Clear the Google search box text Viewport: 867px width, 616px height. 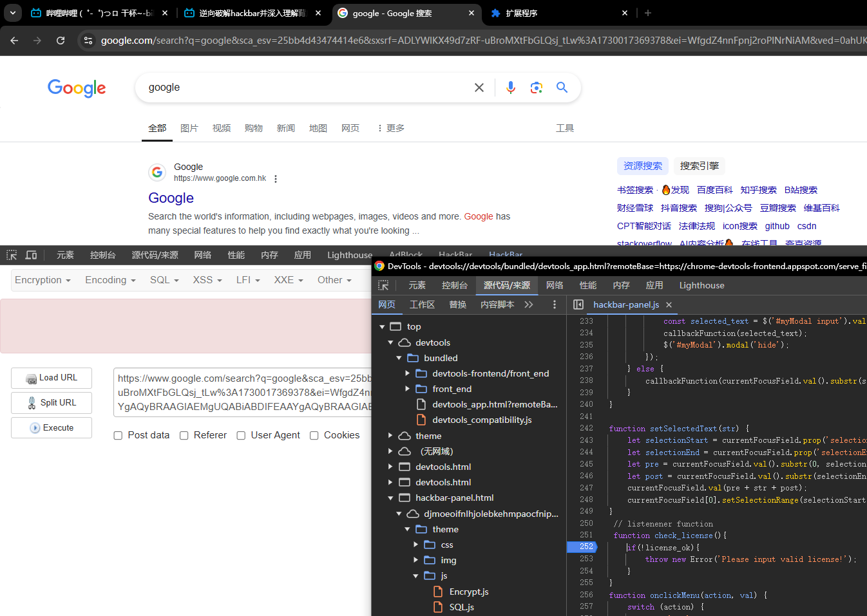[479, 88]
